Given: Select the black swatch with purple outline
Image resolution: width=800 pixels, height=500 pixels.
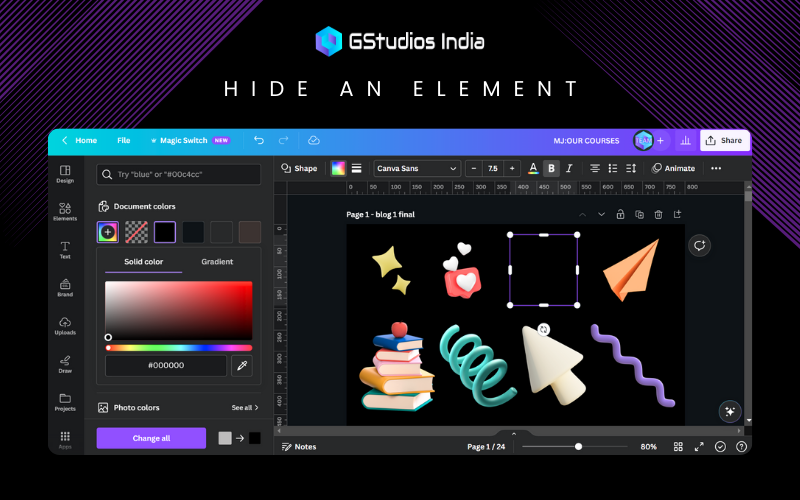Looking at the screenshot, I should 165,232.
